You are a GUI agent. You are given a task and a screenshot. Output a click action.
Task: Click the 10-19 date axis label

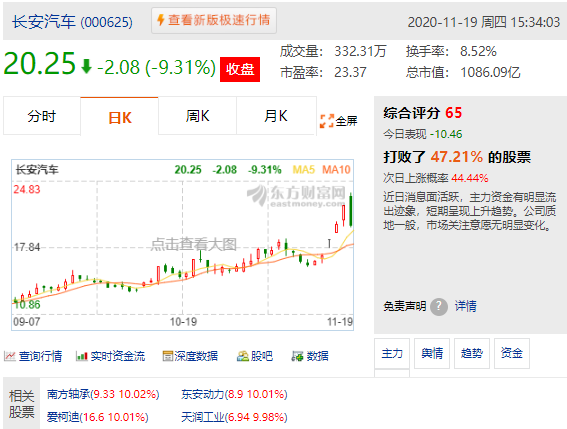(x=183, y=322)
